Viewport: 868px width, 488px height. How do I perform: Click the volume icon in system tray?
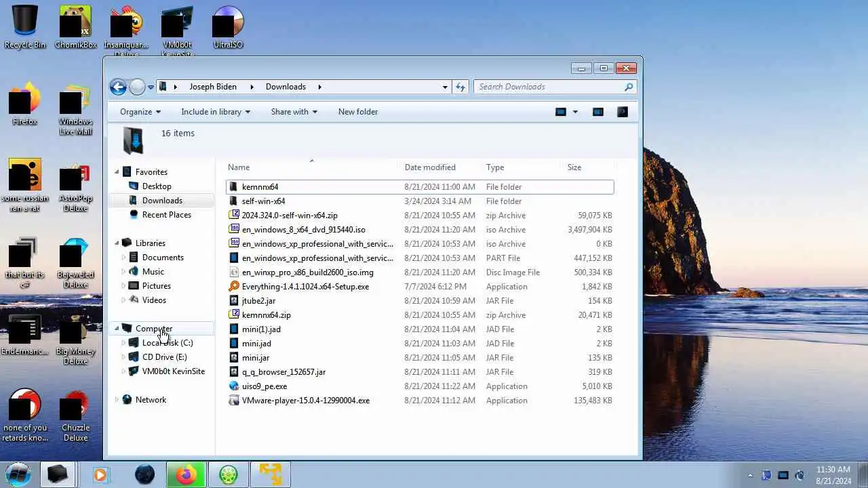(800, 475)
